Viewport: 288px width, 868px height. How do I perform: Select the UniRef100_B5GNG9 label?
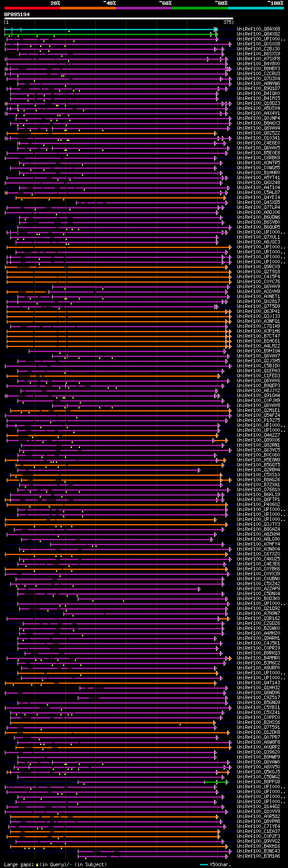coord(258,703)
